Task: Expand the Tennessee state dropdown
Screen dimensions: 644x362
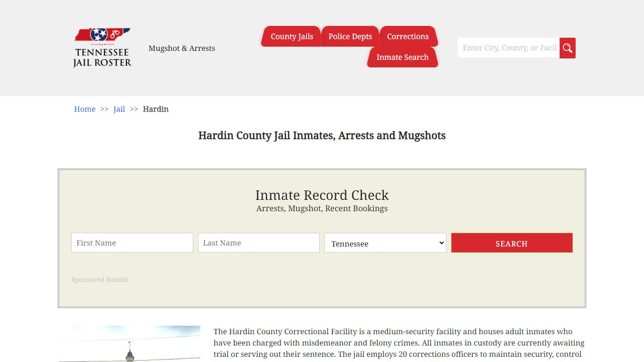Action: 385,243
